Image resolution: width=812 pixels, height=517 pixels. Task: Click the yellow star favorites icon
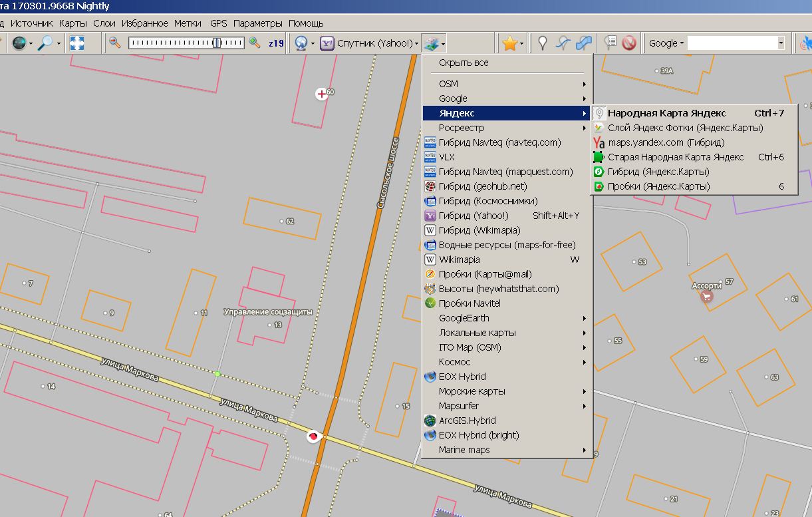coord(509,43)
